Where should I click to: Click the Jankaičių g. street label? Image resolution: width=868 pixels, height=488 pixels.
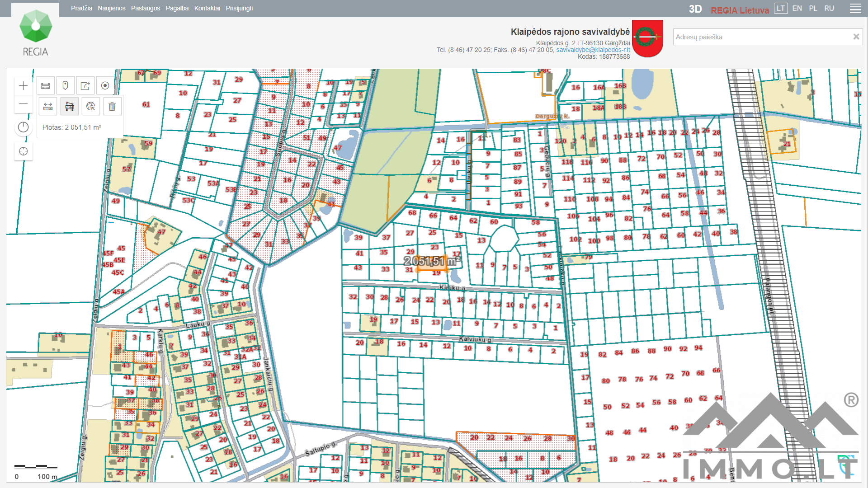coord(268,374)
